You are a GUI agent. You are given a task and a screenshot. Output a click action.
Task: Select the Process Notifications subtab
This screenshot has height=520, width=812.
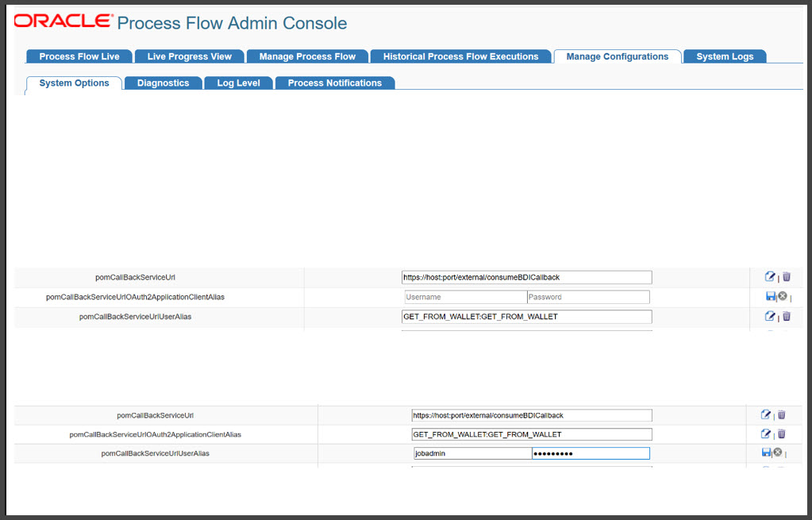coord(334,83)
